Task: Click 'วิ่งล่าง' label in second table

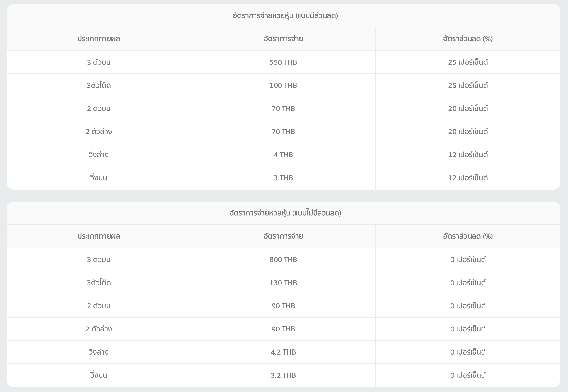Action: (99, 352)
